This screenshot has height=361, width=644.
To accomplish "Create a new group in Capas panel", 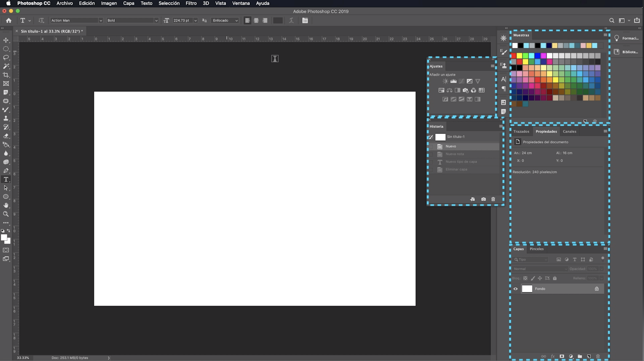I will coord(580,357).
